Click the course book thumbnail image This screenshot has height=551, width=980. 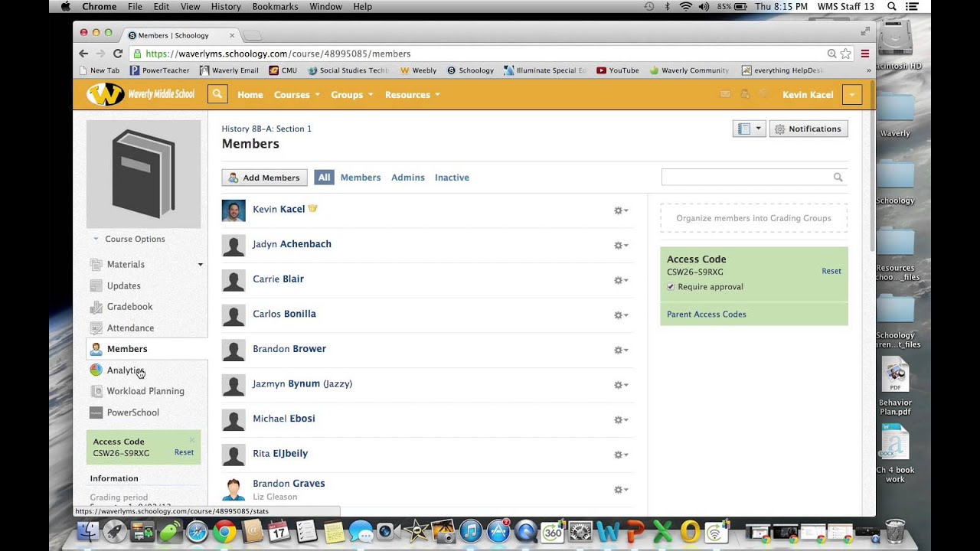pos(143,174)
